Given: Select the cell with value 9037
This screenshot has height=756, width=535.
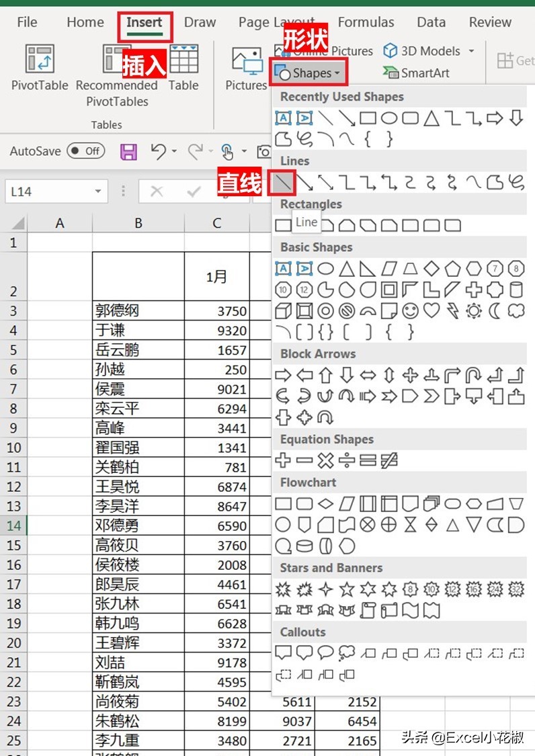Looking at the screenshot, I should pos(282,721).
